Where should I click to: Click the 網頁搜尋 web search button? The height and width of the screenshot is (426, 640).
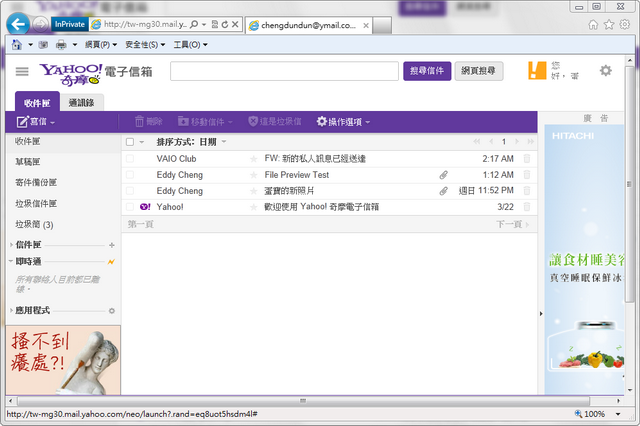point(478,71)
